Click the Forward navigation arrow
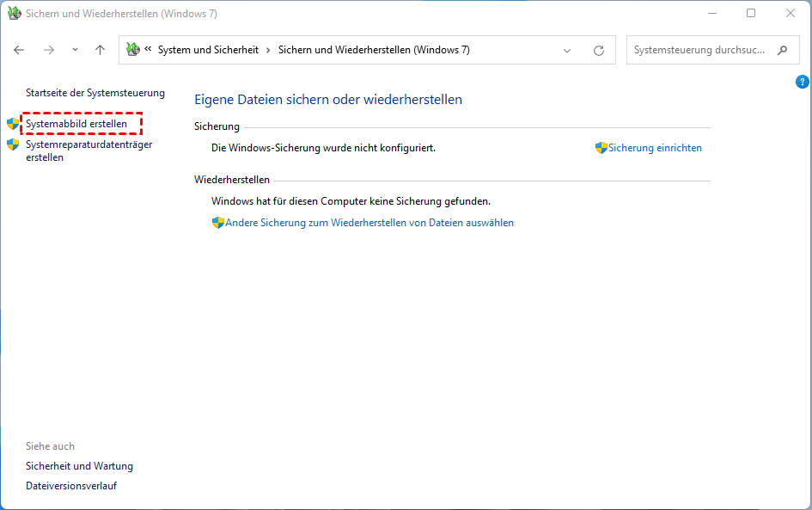The height and width of the screenshot is (510, 812). [48, 50]
